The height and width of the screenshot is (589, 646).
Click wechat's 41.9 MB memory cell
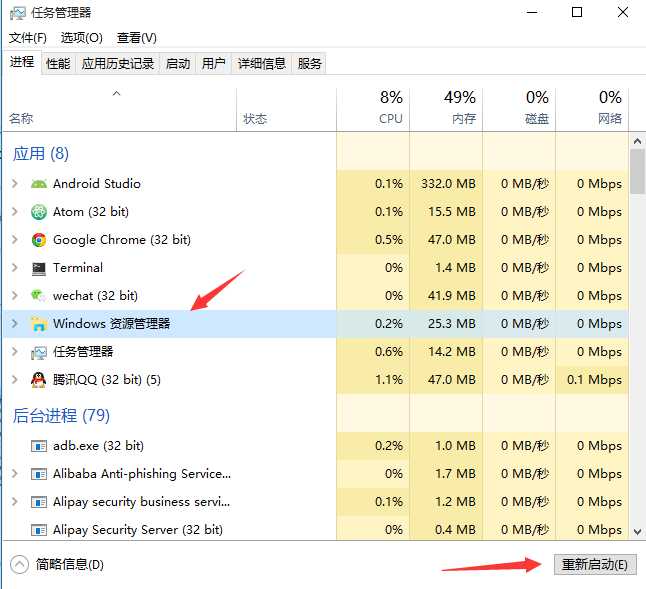(446, 296)
